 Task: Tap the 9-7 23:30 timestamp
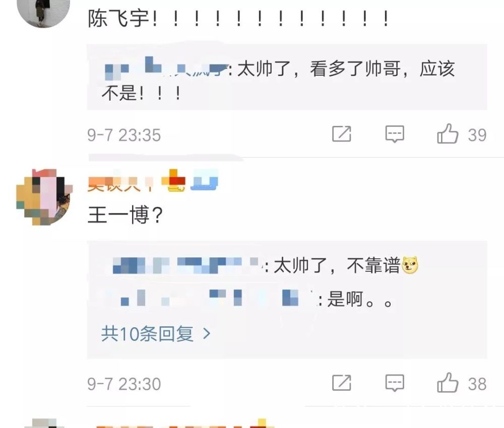click(x=124, y=384)
